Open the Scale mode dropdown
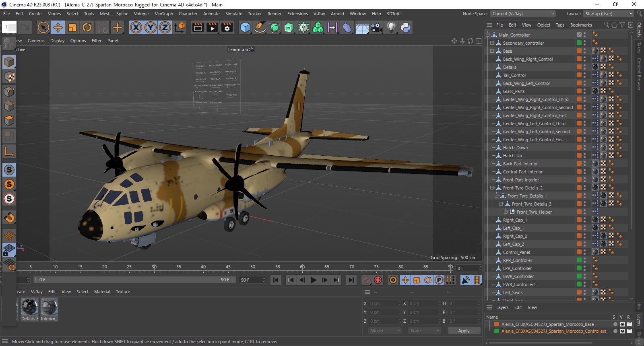 (x=425, y=331)
